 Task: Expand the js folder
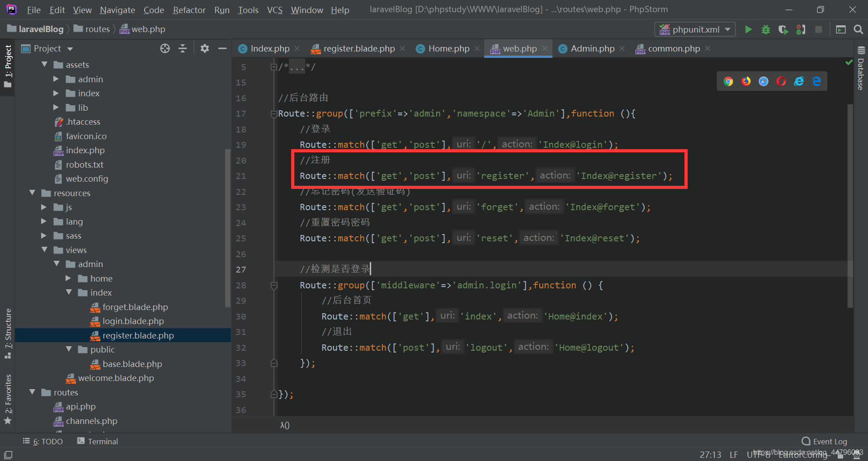pos(44,207)
